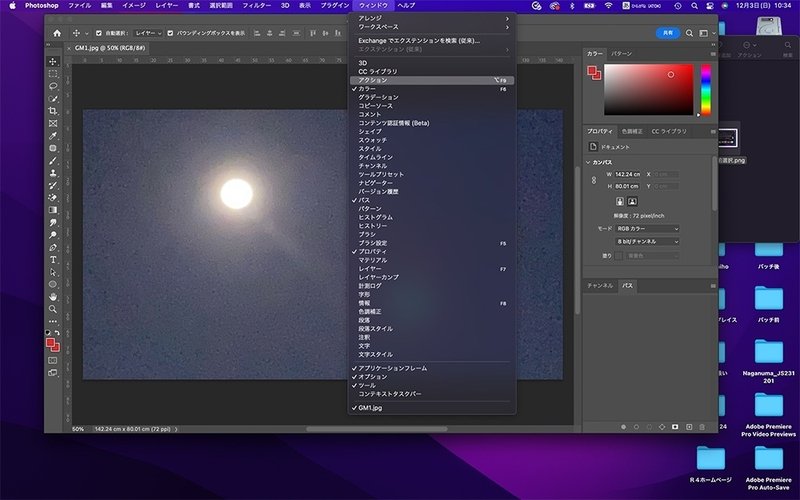
Task: Select the Eyedropper tool
Action: tap(53, 136)
